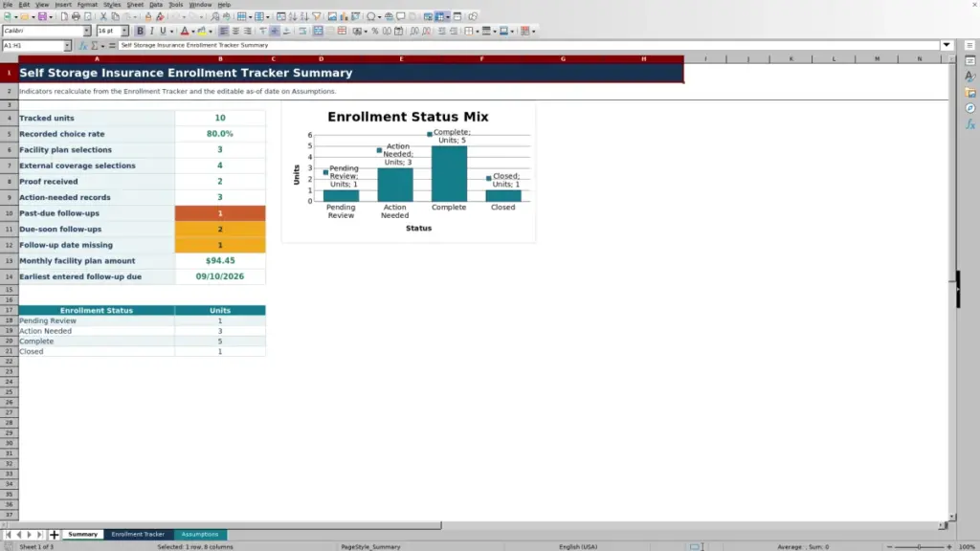Expand the formula bar arrow

pyautogui.click(x=947, y=45)
